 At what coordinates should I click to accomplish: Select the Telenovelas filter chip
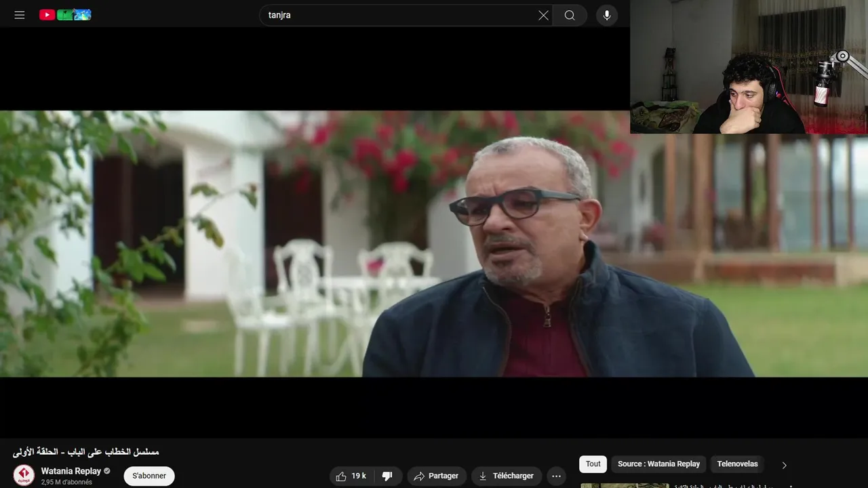click(737, 464)
